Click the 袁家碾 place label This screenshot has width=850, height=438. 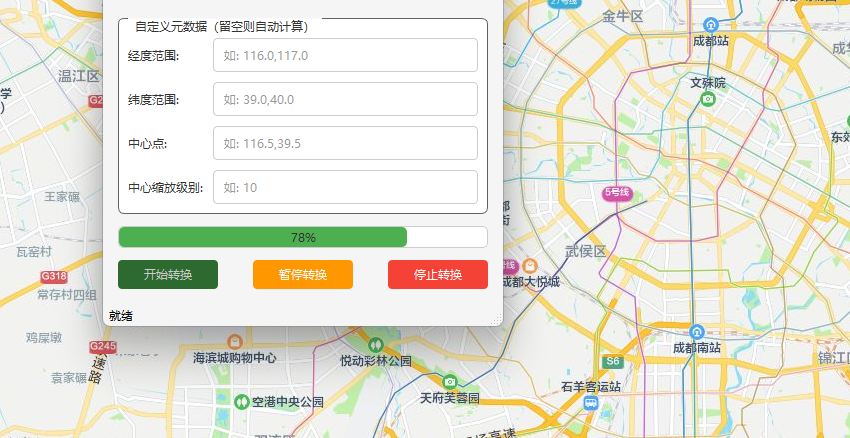tap(69, 378)
